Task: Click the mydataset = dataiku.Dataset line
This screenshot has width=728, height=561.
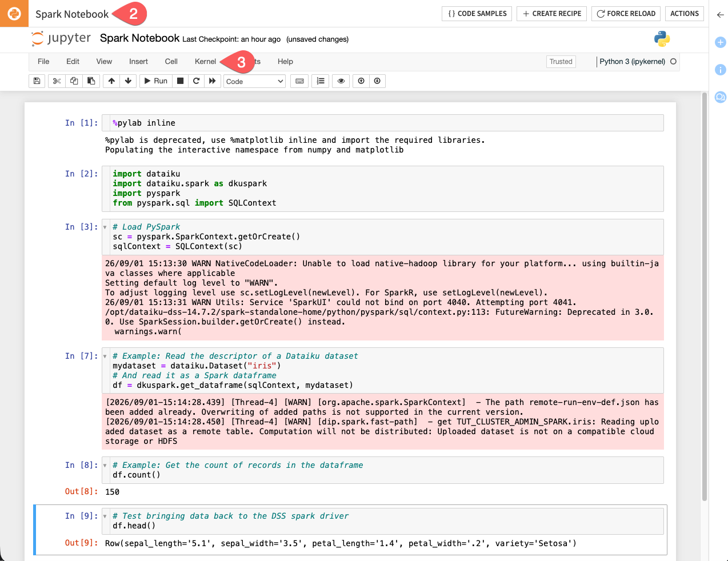Action: pyautogui.click(x=197, y=366)
